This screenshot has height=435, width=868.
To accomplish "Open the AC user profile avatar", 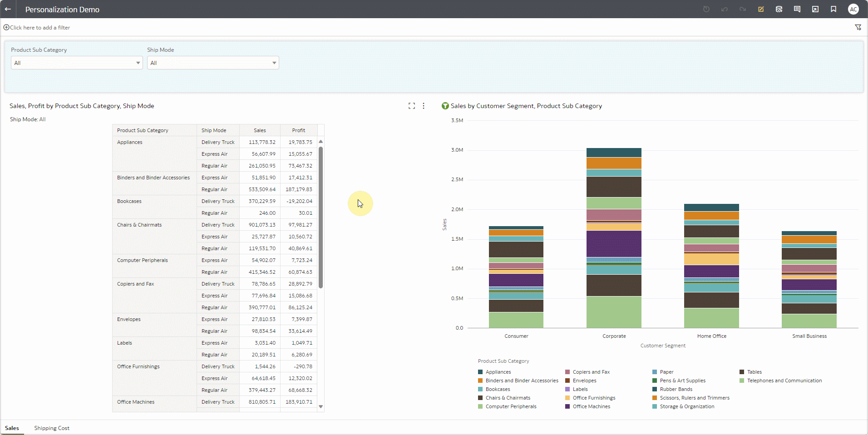I will click(x=853, y=9).
